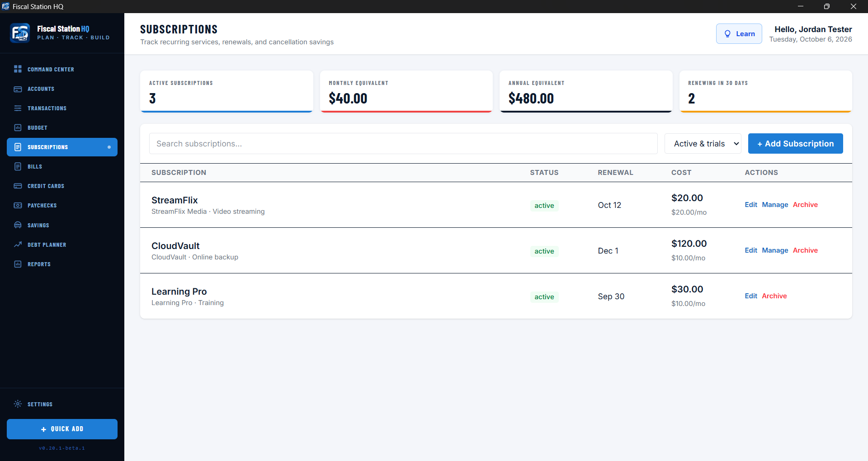868x461 pixels.
Task: Click the Sep 30 renewal date
Action: tap(611, 296)
